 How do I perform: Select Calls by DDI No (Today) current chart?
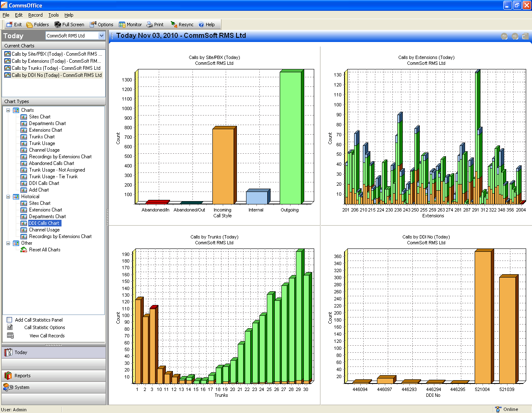pos(53,75)
